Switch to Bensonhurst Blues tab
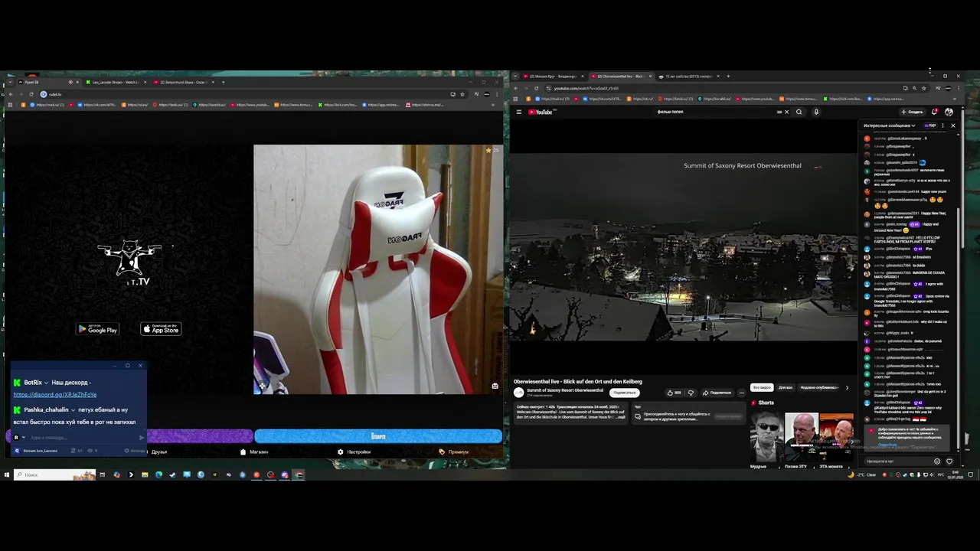This screenshot has height=551, width=980. click(184, 82)
